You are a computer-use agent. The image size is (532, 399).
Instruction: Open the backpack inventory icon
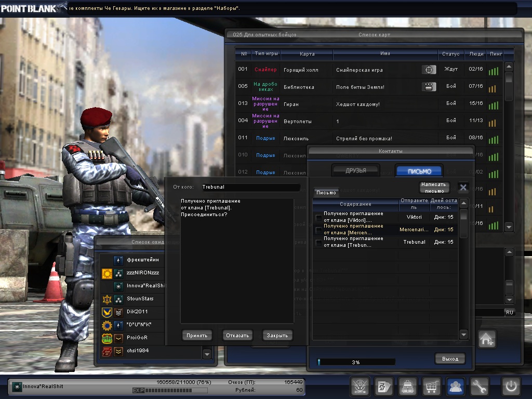coord(408,387)
